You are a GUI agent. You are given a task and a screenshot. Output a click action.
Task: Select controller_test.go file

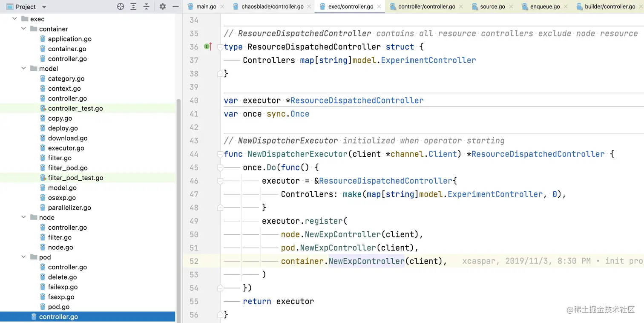75,108
